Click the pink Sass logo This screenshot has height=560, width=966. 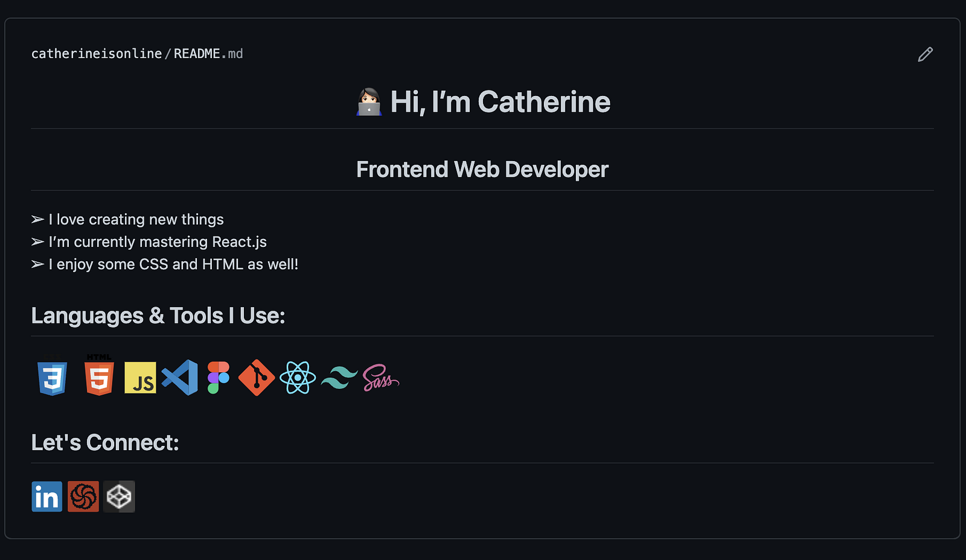(x=380, y=378)
